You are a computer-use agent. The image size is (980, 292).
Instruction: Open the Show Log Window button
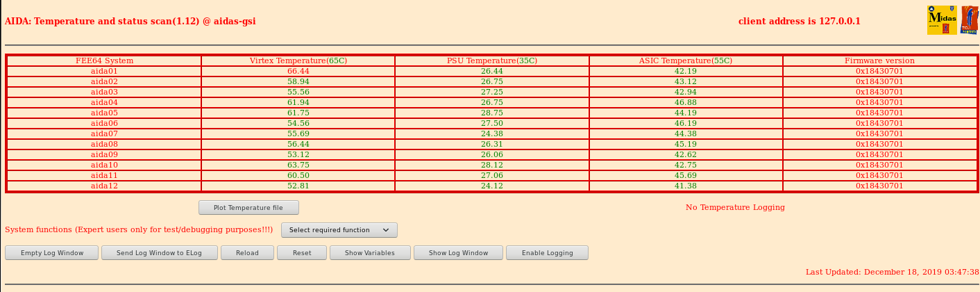(x=459, y=253)
